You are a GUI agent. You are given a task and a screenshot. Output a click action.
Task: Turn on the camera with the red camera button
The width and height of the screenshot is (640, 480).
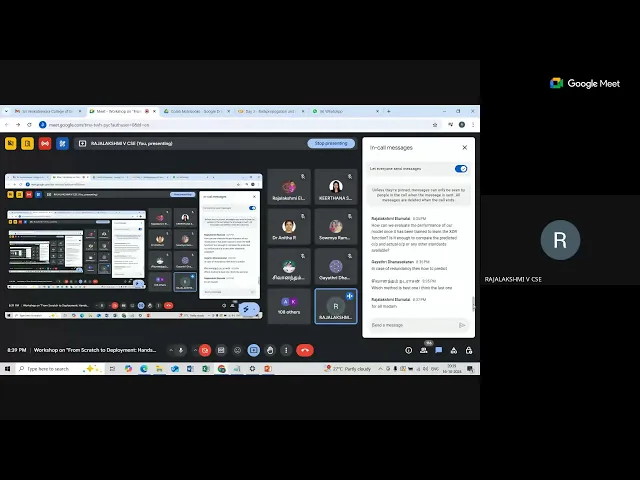(x=205, y=350)
